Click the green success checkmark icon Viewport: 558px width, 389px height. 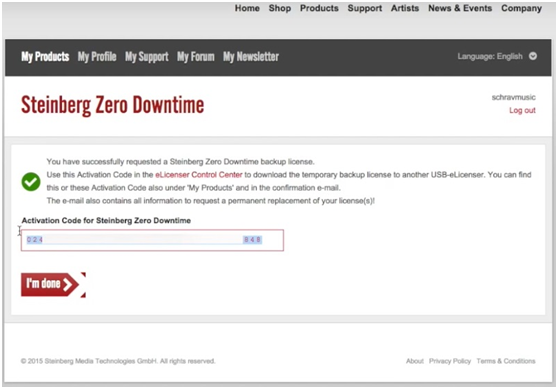[31, 182]
